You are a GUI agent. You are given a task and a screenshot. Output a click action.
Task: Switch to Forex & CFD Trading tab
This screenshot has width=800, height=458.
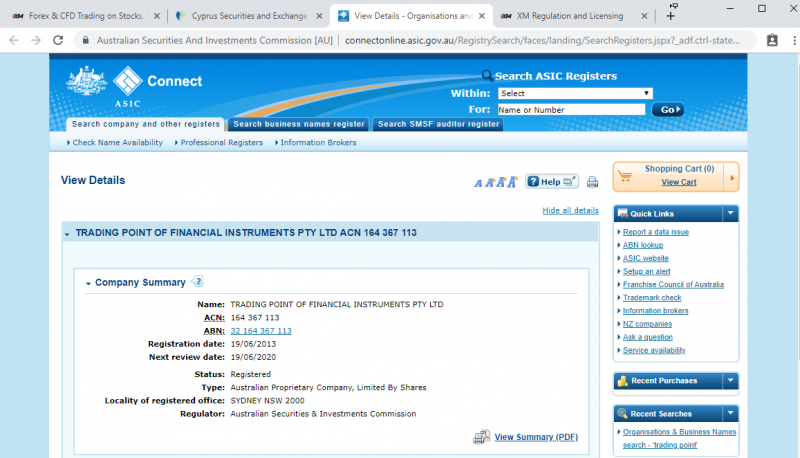coord(85,16)
